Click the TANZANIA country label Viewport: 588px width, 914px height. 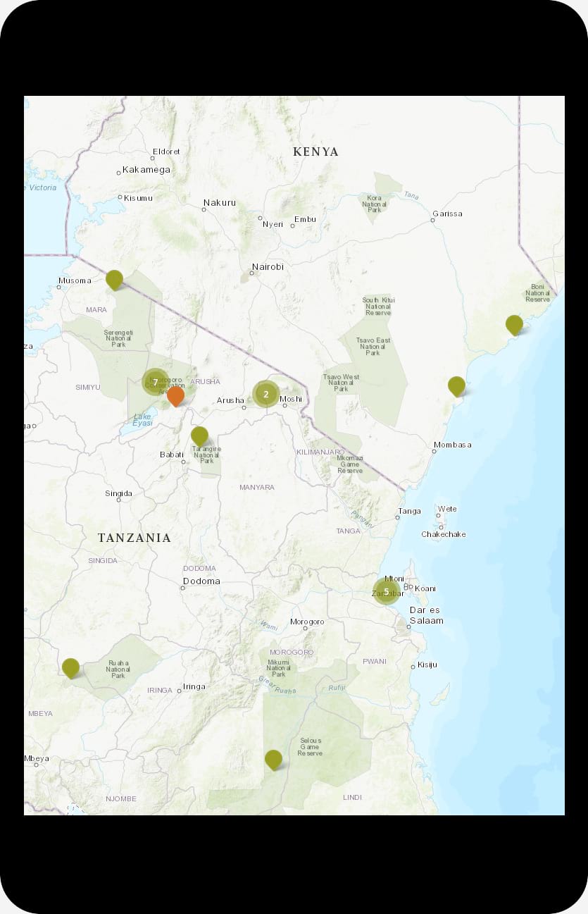click(x=134, y=538)
